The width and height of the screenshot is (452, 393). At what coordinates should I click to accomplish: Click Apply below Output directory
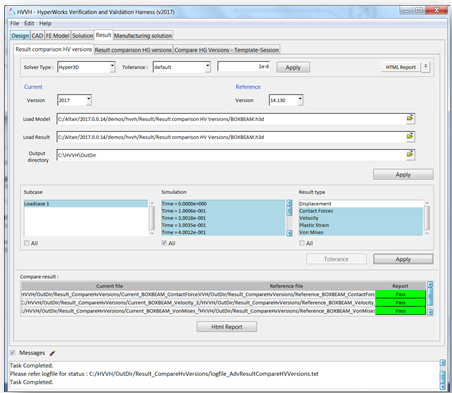click(x=403, y=174)
